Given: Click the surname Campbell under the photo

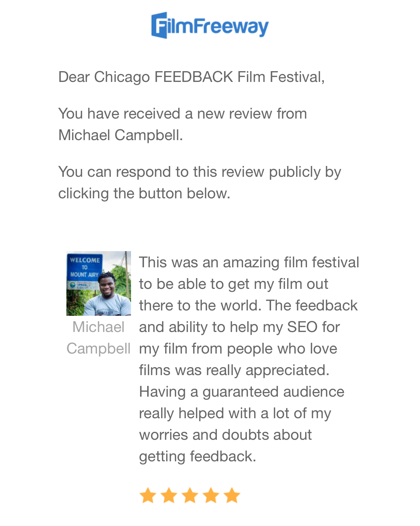Looking at the screenshot, I should click(98, 349).
